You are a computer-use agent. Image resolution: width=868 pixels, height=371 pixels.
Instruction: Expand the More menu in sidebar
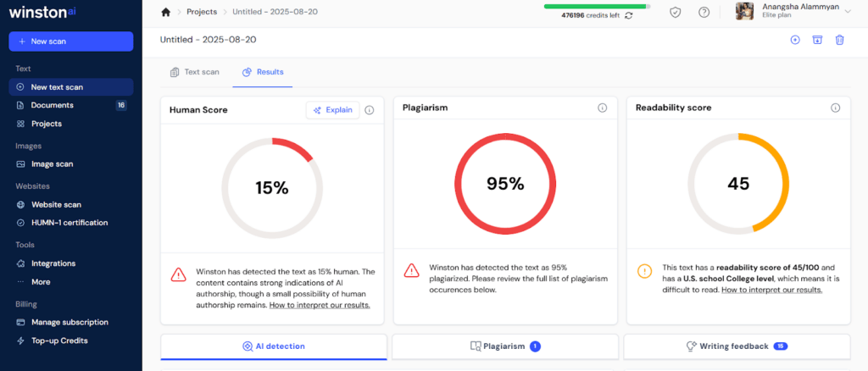point(41,281)
